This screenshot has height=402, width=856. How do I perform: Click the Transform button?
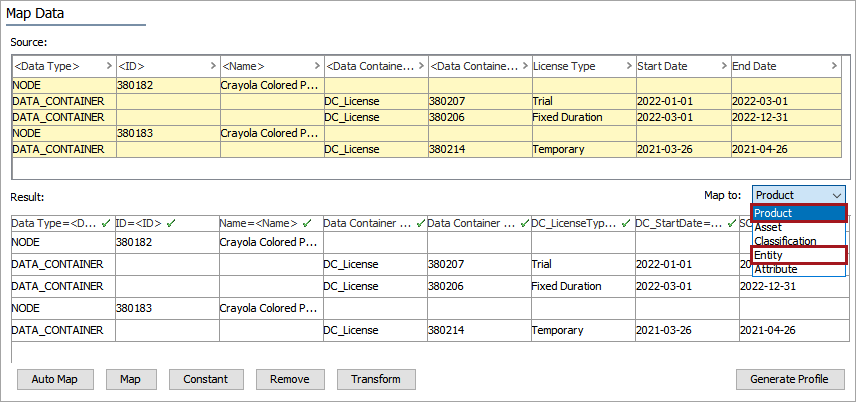click(x=376, y=379)
